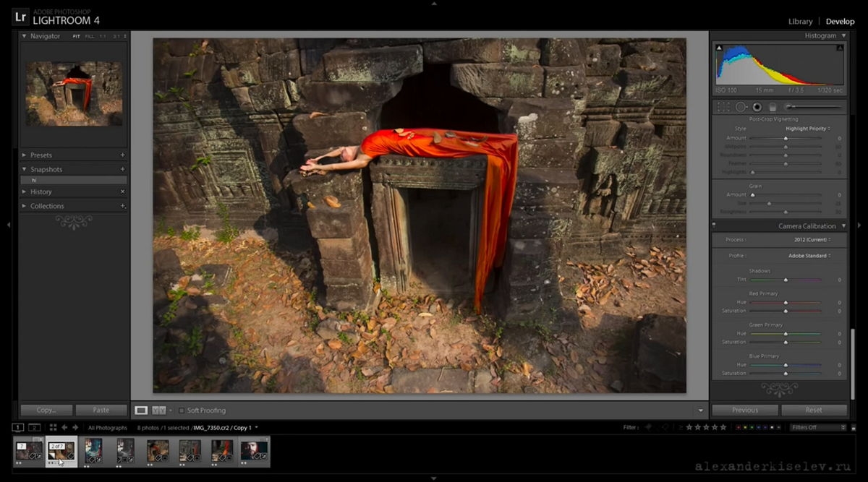This screenshot has width=868, height=482.
Task: Go forward with the right arrow
Action: point(75,428)
